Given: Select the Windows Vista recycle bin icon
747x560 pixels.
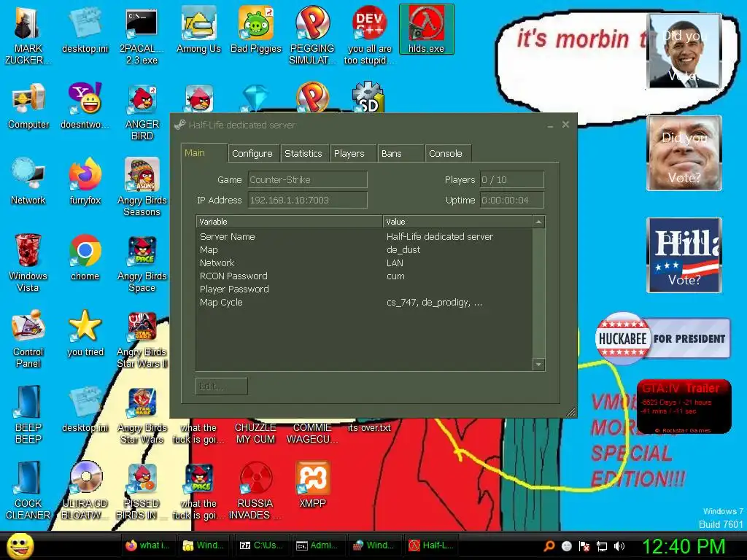Looking at the screenshot, I should coord(28,262).
